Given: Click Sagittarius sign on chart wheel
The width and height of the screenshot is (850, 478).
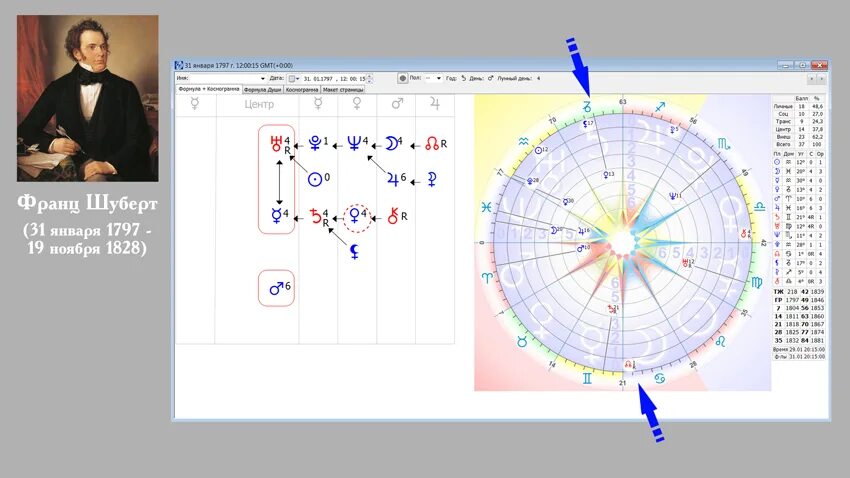Looking at the screenshot, I should [660, 107].
